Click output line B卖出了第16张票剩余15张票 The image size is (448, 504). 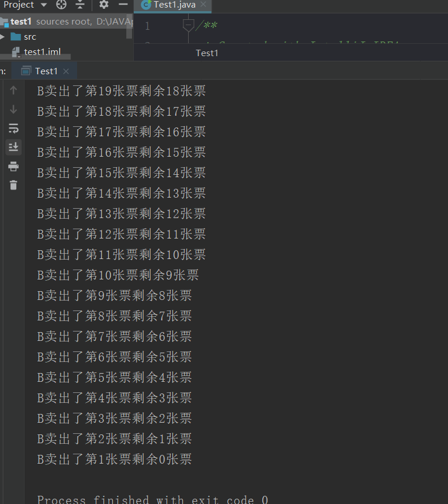click(121, 153)
